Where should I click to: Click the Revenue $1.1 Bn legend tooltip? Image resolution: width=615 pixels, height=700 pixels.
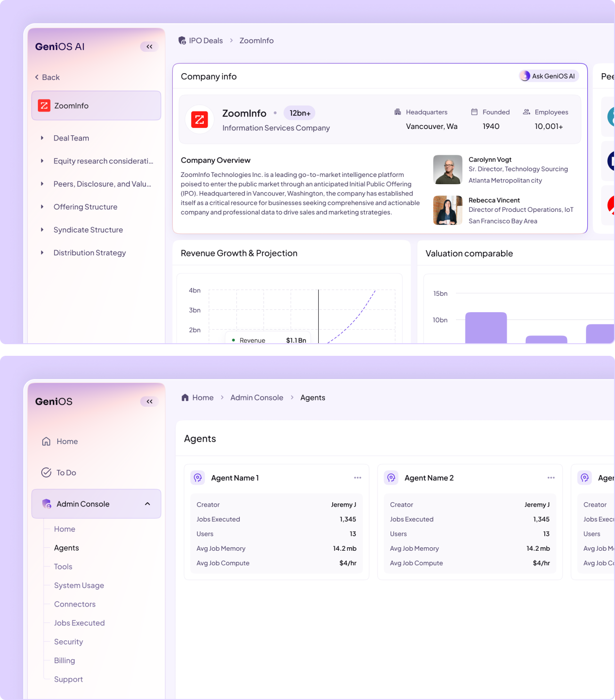click(268, 339)
